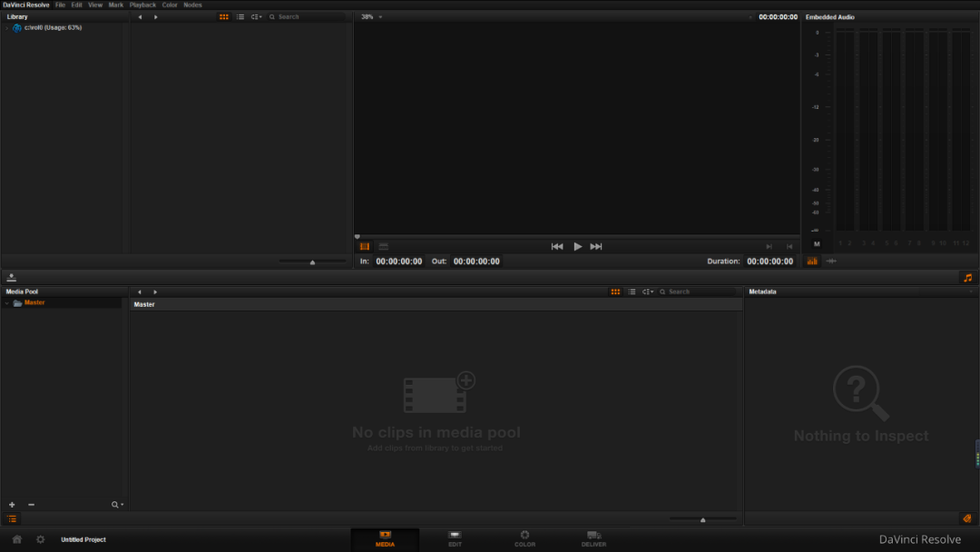980x552 pixels.
Task: Open the View menu
Action: 95,5
